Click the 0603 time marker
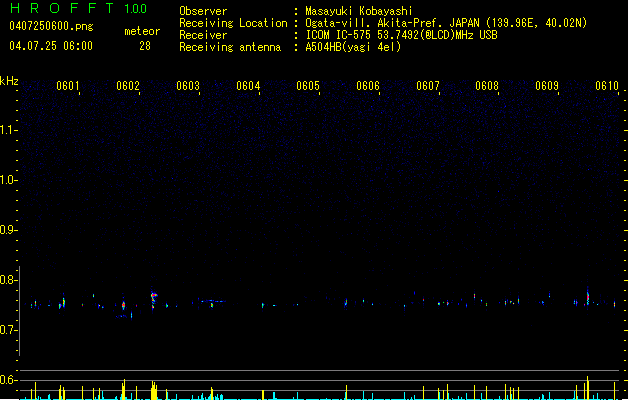Screen dimensions: 629x400 (188, 86)
